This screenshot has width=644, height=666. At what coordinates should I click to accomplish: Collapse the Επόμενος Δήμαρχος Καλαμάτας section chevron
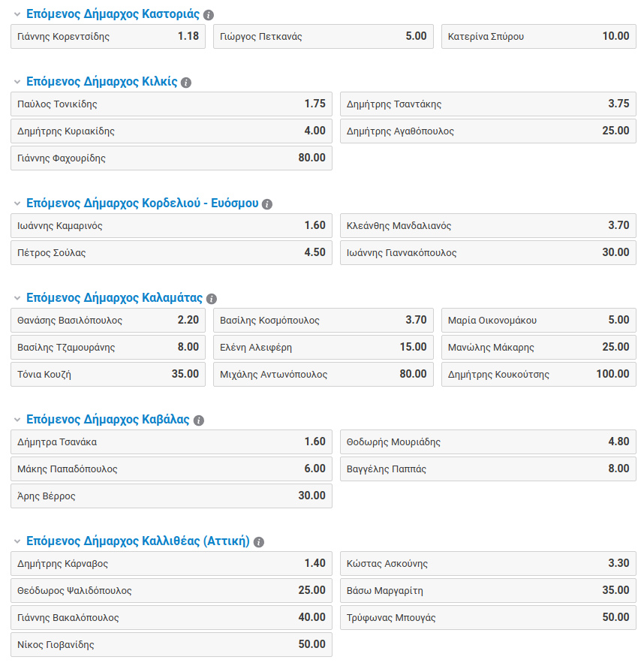[x=17, y=298]
